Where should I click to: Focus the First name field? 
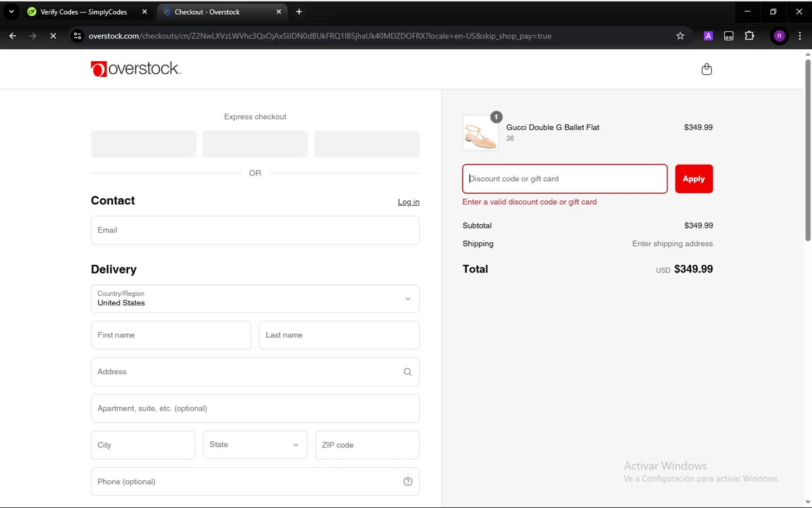tap(171, 335)
